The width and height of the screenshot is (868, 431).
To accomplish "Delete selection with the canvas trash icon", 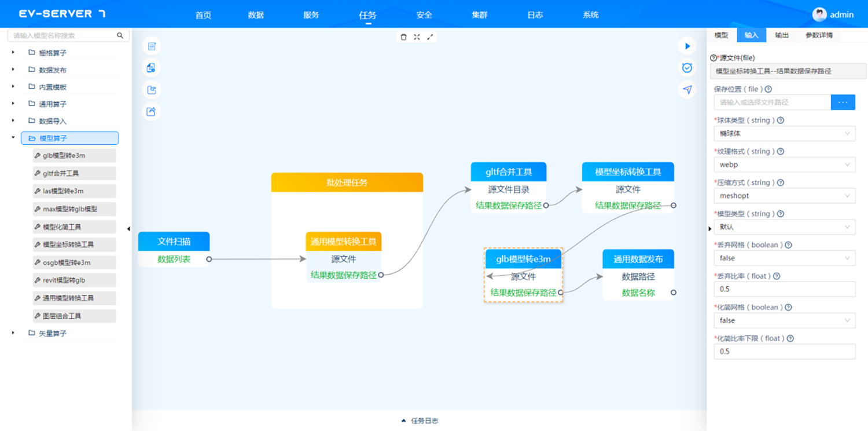I will coord(404,37).
